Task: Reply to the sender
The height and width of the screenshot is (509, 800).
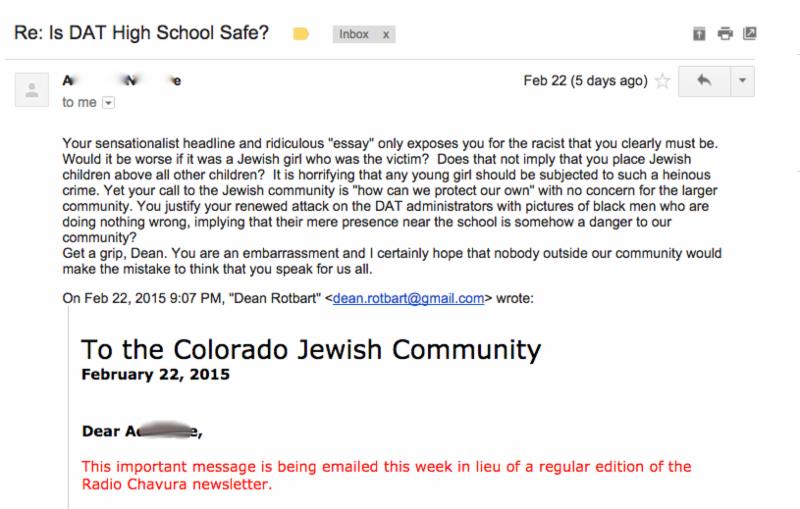Action: (x=704, y=81)
